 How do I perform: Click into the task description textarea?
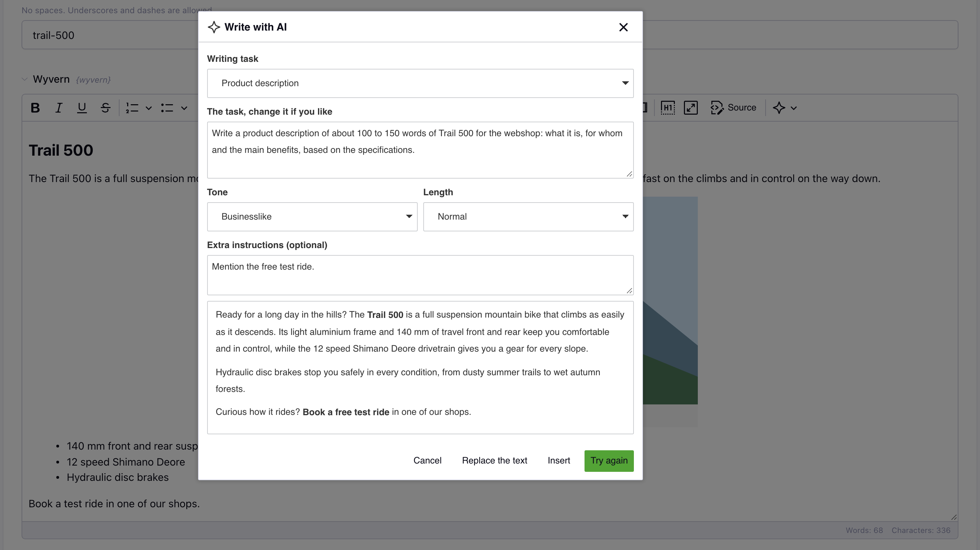[420, 150]
